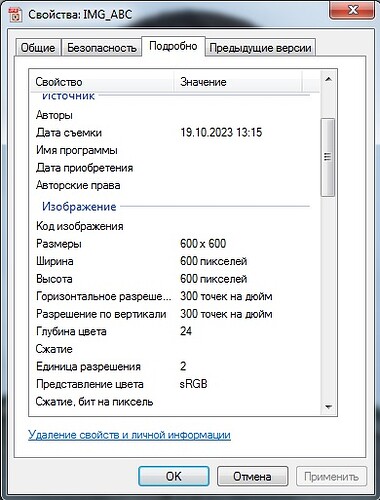Image resolution: width=380 pixels, height=500 pixels.
Task: Click the Отмена button
Action: tap(252, 476)
